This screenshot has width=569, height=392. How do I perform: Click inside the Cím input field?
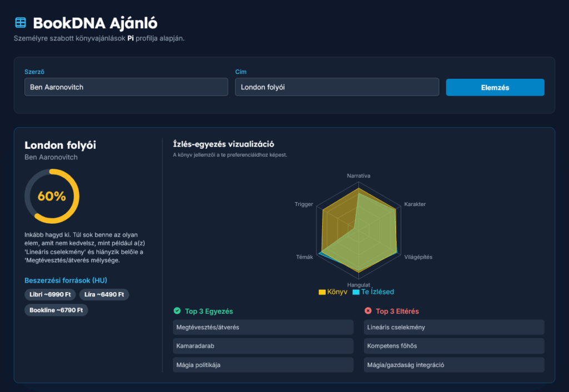pyautogui.click(x=337, y=87)
